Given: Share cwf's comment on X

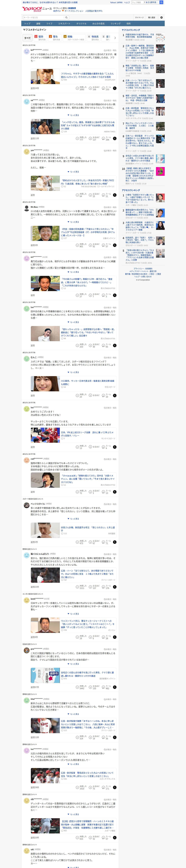Looking at the screenshot, I should [115, 492].
